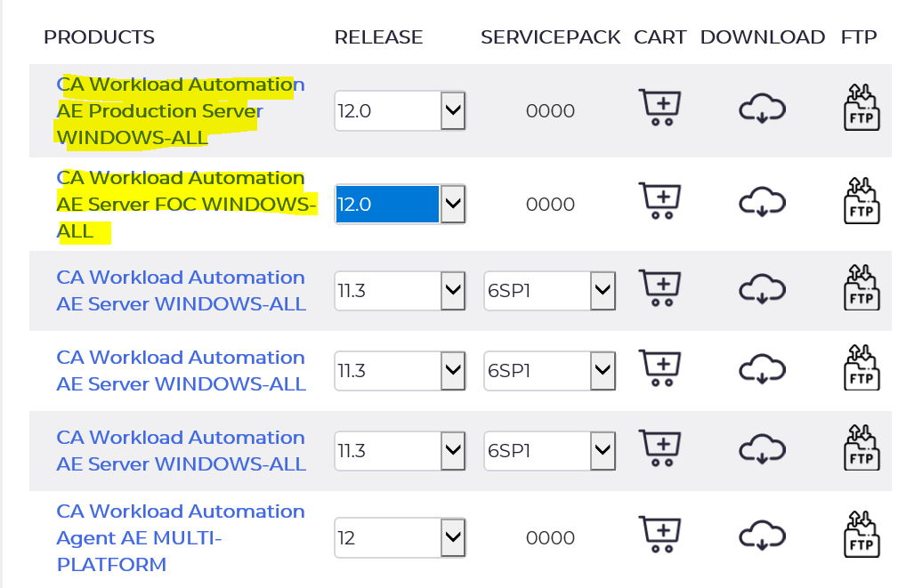Open release dropdown for Agent AE MULTI-PLATFORM

(400, 537)
